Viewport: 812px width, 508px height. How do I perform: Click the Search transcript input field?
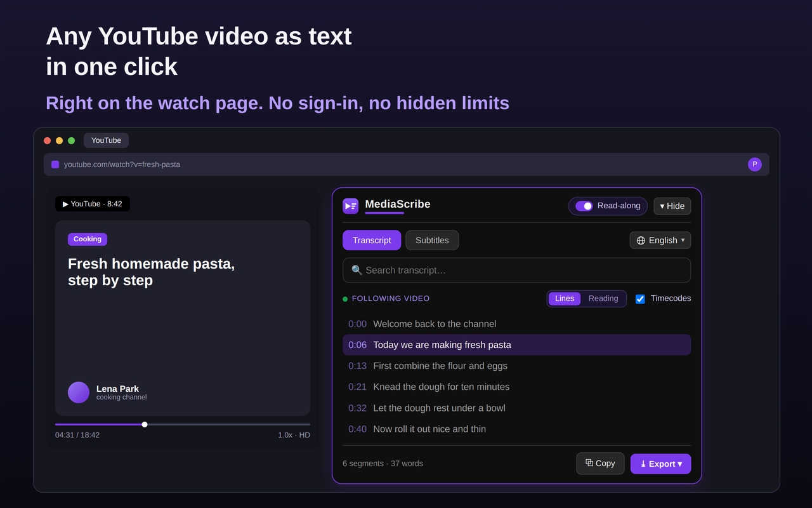tap(516, 270)
